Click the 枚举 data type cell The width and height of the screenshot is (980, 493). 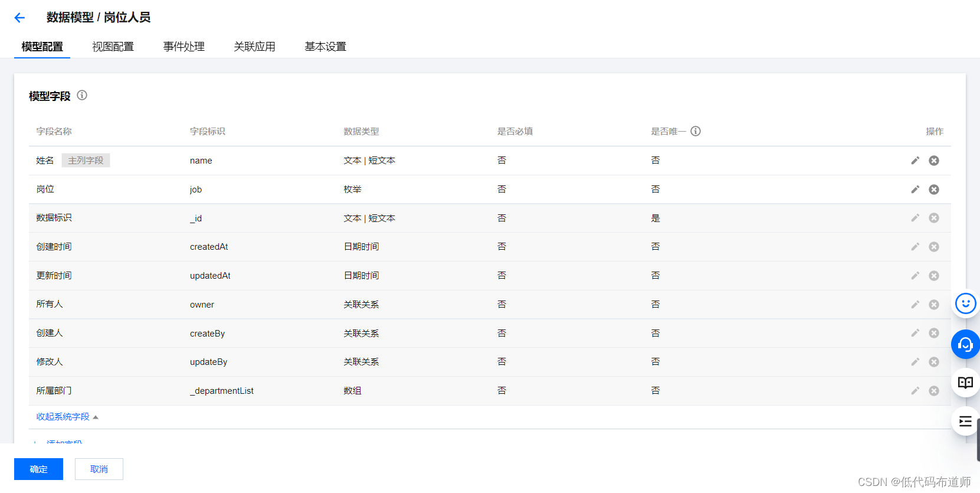tap(353, 190)
